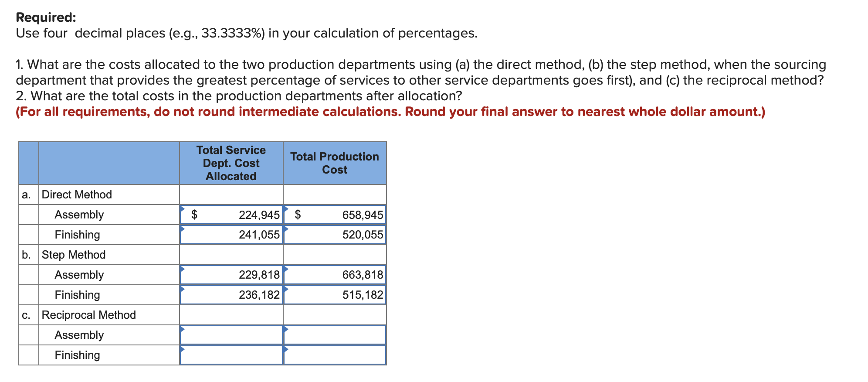The height and width of the screenshot is (382, 868).
Task: Click the Direct Method row label
Action: coord(76,194)
